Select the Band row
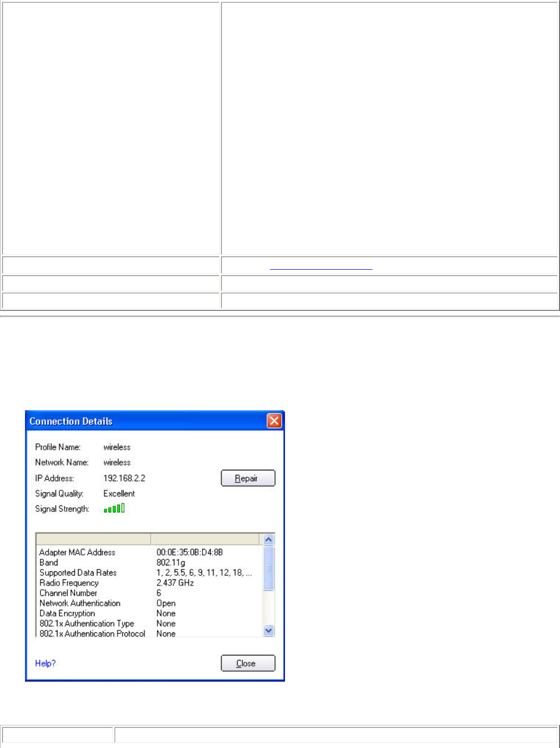 149,562
